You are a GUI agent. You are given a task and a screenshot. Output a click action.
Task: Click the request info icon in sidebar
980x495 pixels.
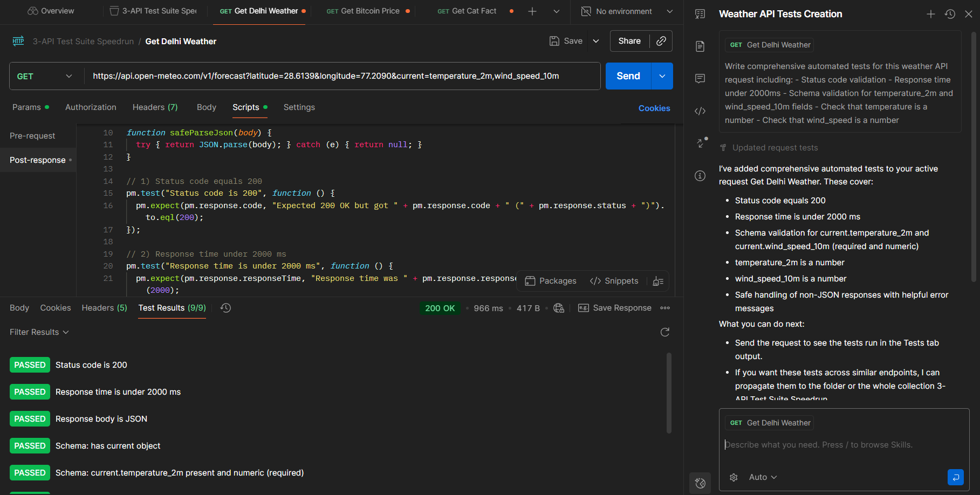click(700, 176)
